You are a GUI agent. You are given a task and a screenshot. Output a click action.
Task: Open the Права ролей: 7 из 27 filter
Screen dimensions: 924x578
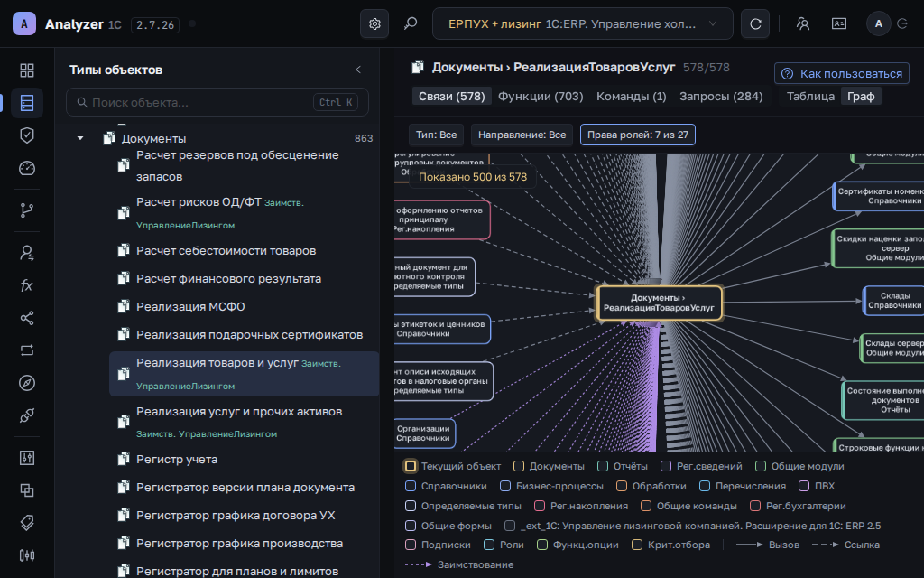(638, 135)
